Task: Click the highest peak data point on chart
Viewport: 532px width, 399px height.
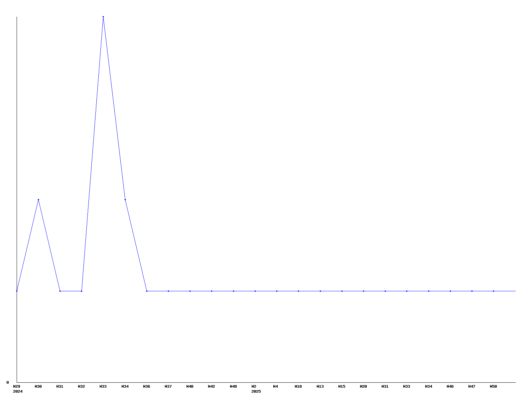Action: [103, 17]
